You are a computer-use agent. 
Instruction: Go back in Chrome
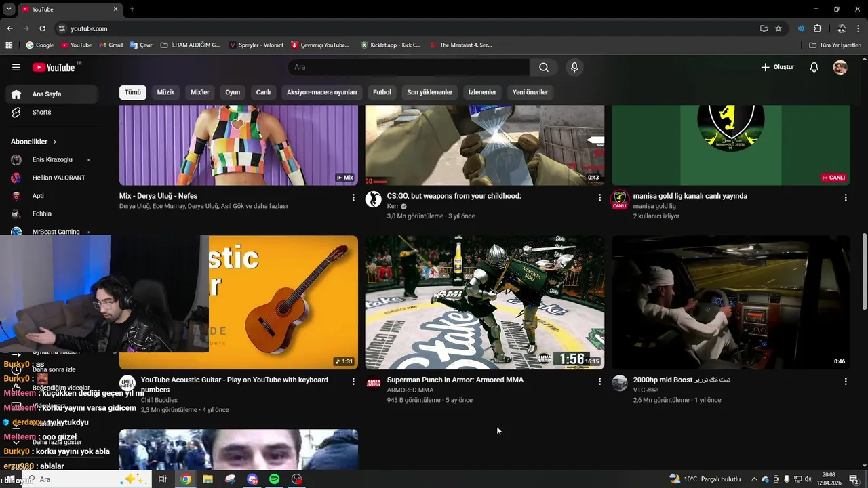[x=9, y=28]
